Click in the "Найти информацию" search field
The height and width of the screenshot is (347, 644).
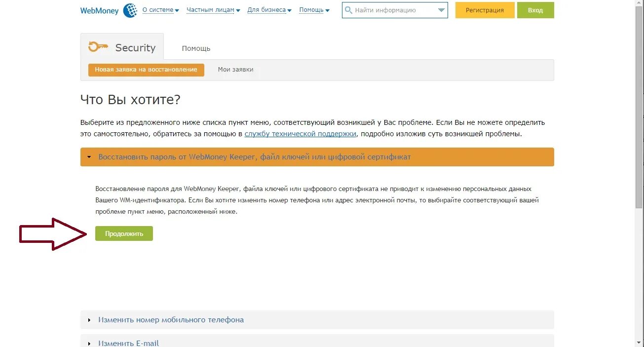tap(395, 10)
